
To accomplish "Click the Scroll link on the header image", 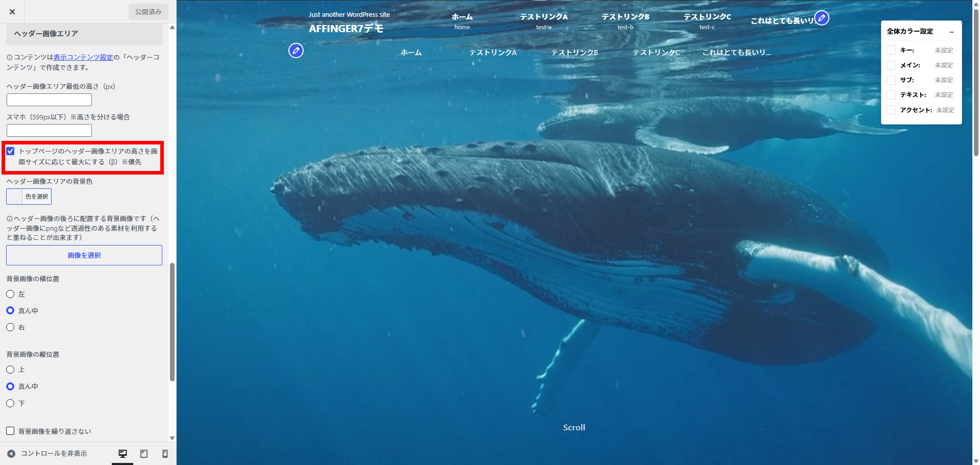I will pyautogui.click(x=574, y=428).
